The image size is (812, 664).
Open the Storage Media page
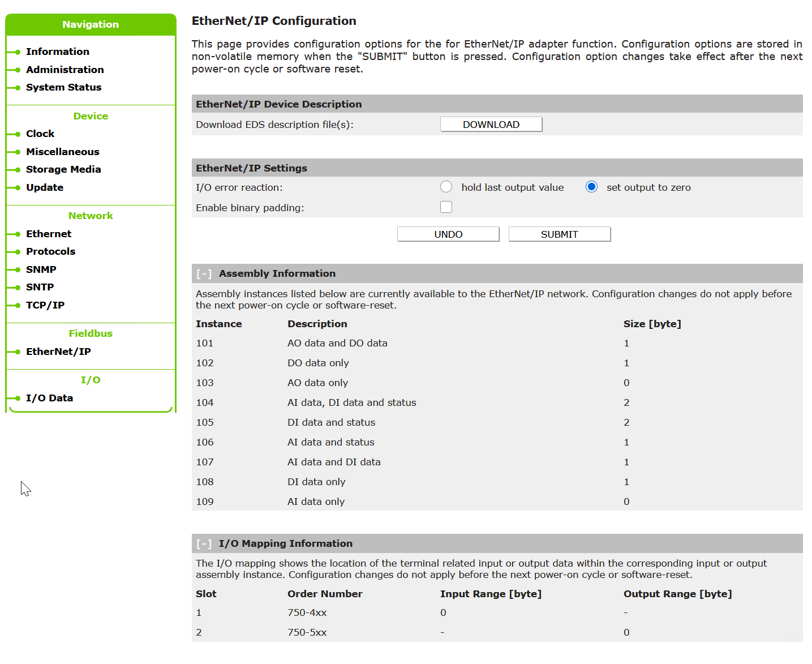coord(63,169)
